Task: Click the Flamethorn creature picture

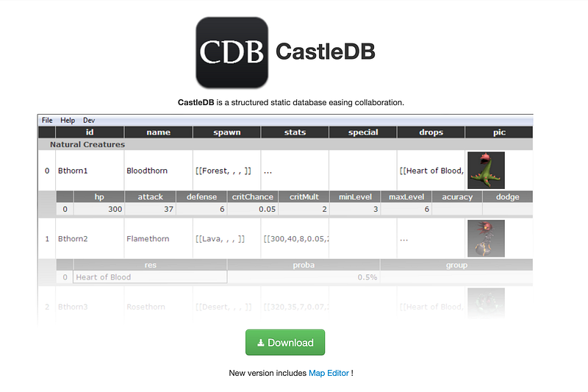Action: 486,238
